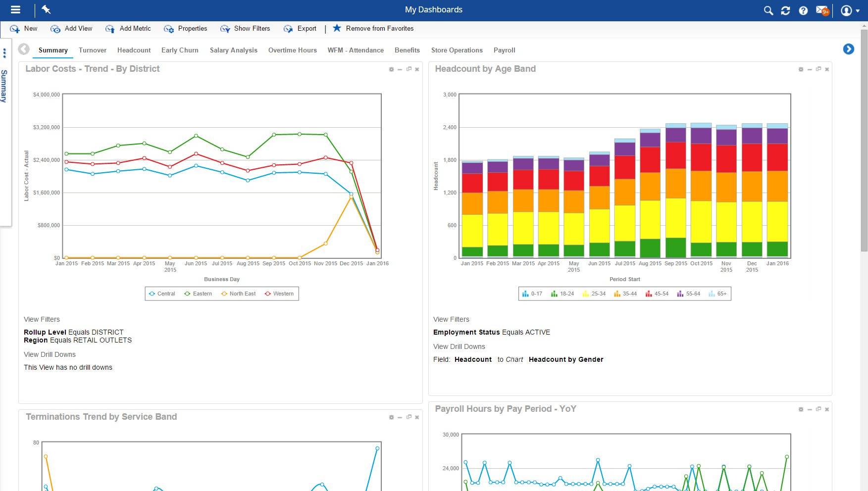
Task: Collapse the Headcount by Age Band widget
Action: (x=809, y=70)
